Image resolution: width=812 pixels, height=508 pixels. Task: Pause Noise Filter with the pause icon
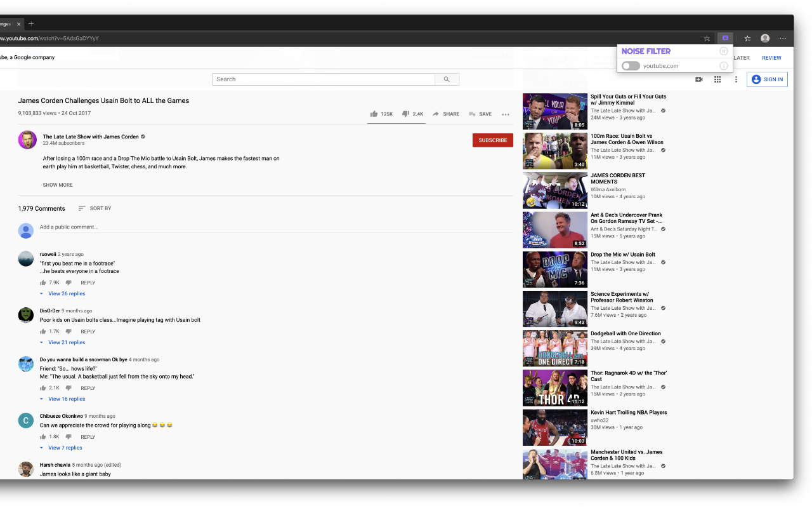coord(723,51)
